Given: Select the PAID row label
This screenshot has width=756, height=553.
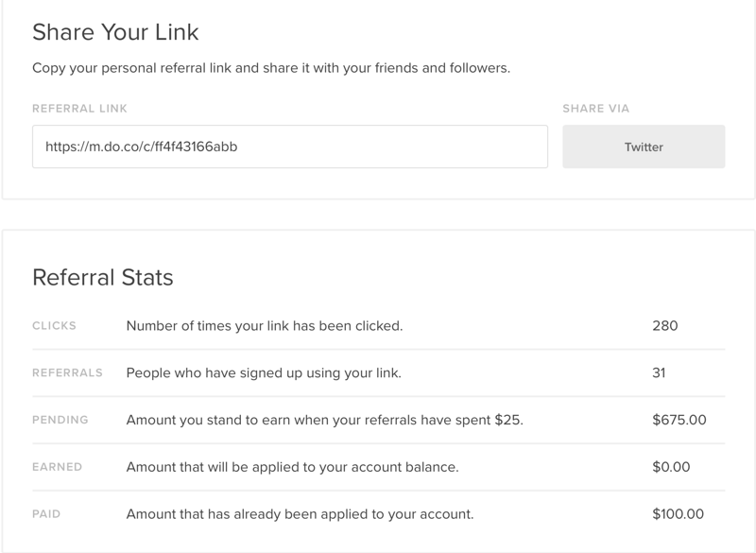Looking at the screenshot, I should (x=47, y=514).
